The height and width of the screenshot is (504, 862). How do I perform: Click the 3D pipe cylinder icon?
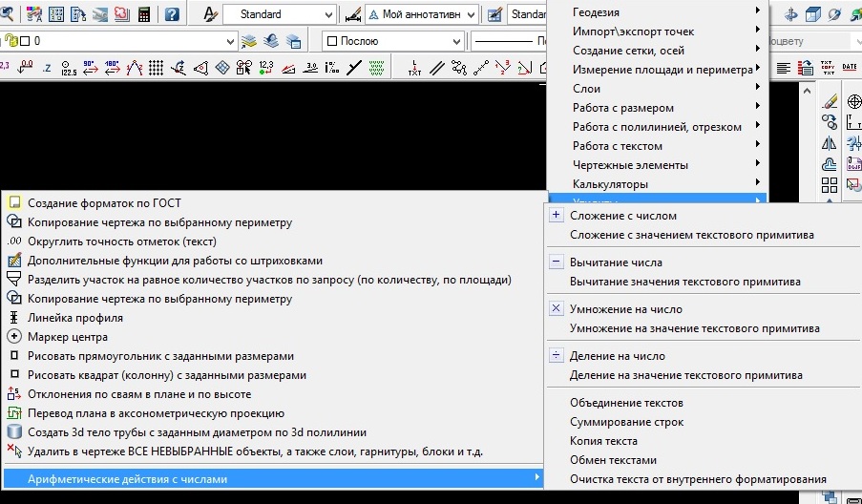click(13, 431)
